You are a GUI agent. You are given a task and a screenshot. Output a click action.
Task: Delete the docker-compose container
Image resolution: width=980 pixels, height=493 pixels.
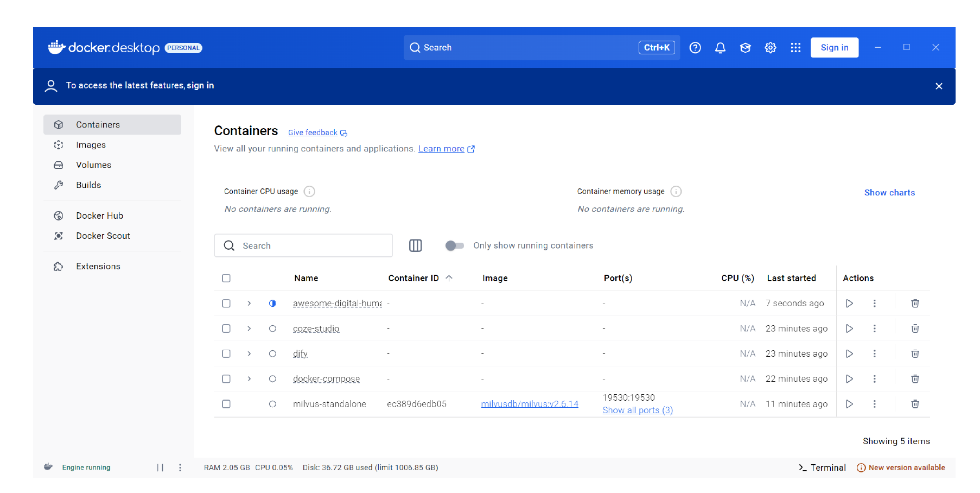tap(915, 379)
